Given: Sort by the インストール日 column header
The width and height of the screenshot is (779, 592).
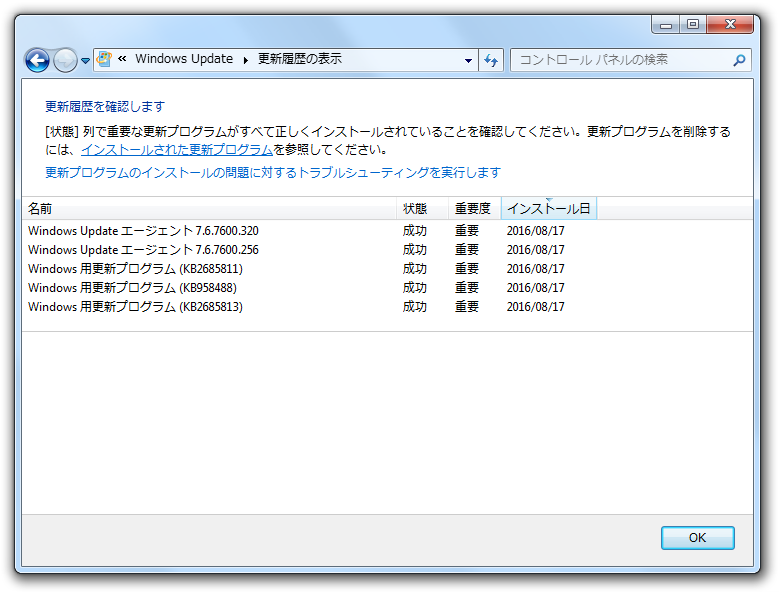Looking at the screenshot, I should pyautogui.click(x=548, y=209).
